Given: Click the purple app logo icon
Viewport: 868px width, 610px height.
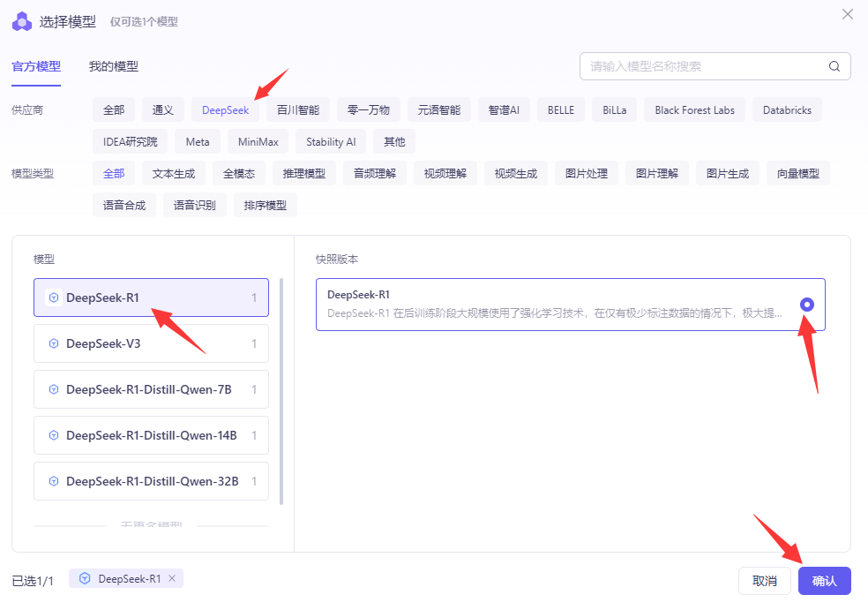Looking at the screenshot, I should (22, 21).
